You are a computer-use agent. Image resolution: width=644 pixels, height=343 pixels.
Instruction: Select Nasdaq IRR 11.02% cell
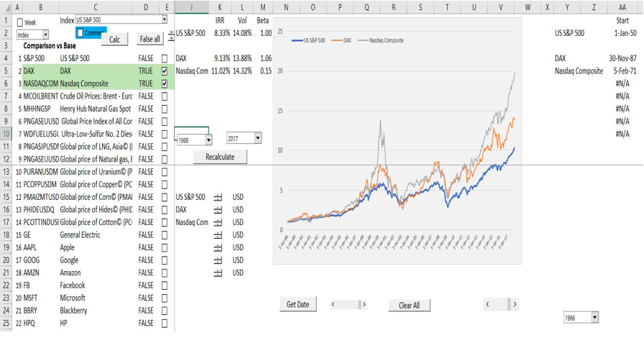point(221,71)
